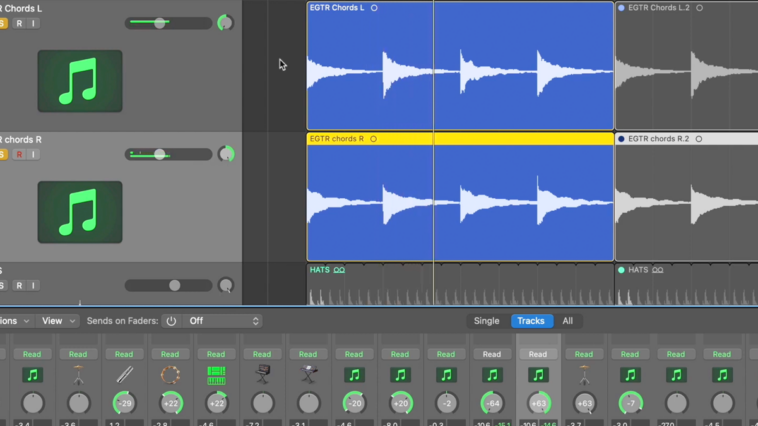
Task: Click the EGTR chords R track music note icon
Action: [80, 212]
